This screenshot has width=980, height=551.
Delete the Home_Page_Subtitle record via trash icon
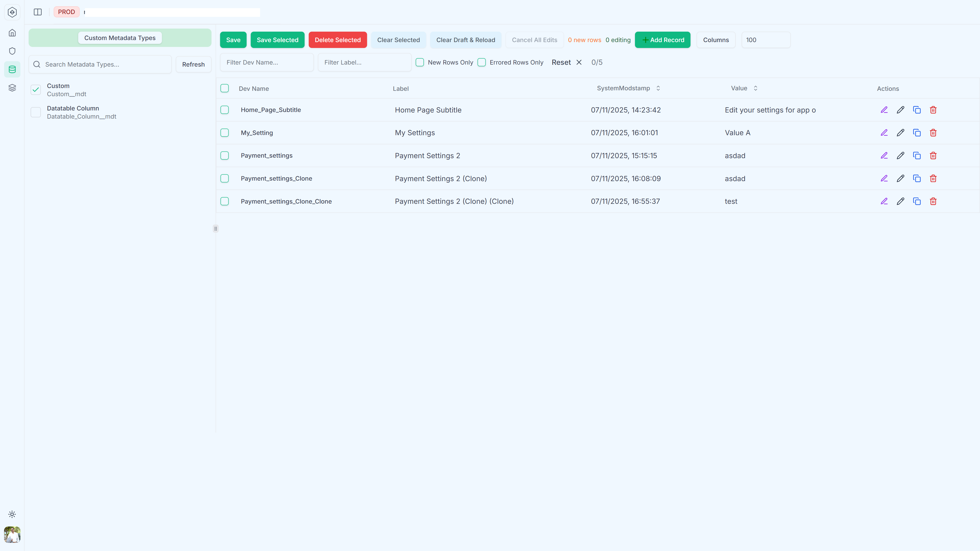[933, 110]
